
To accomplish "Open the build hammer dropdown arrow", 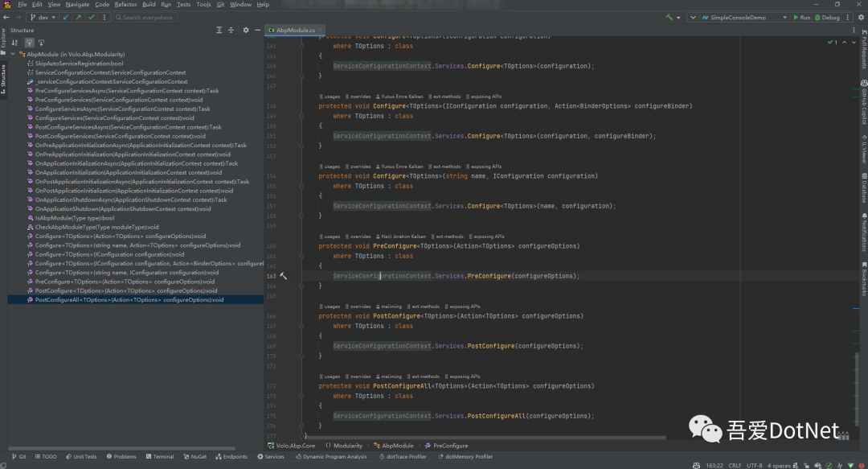I will click(678, 18).
